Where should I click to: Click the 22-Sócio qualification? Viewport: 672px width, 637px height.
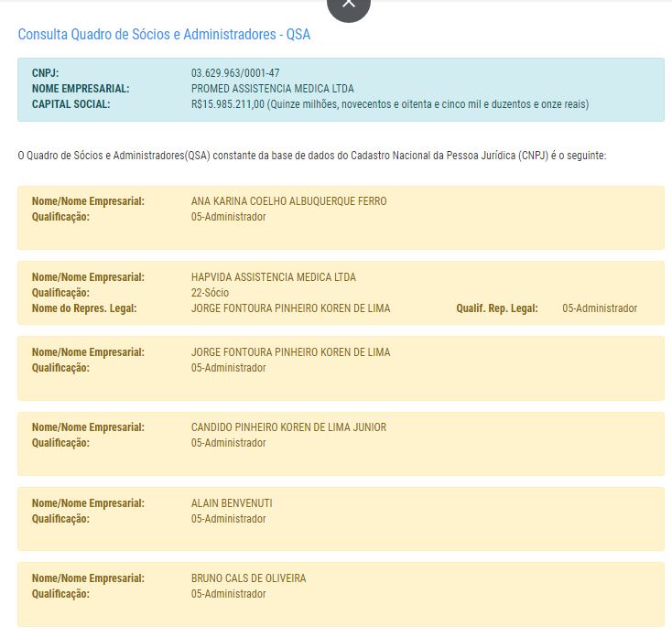click(x=211, y=293)
